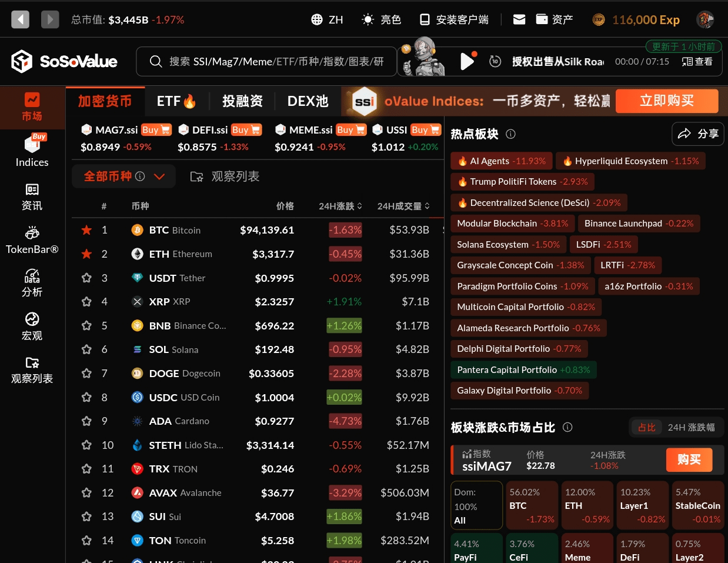This screenshot has height=563, width=728.
Task: Unstar ETH Ethereum favorite
Action: click(x=86, y=254)
